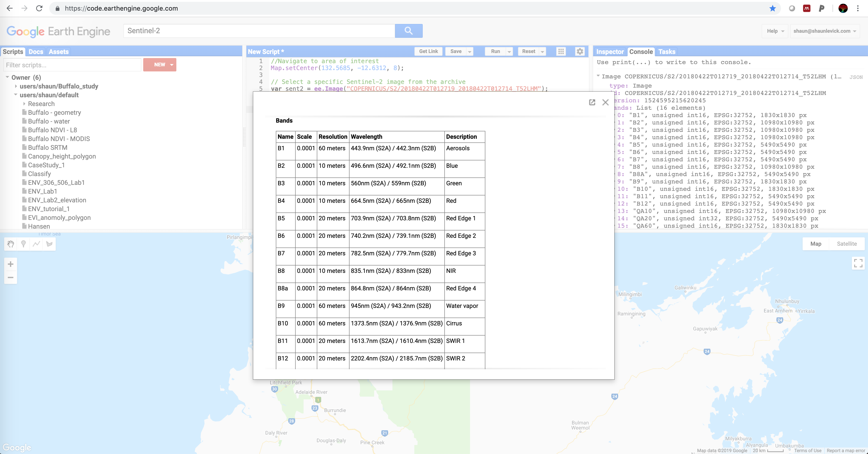
Task: Click Terms of Use link on map
Action: (x=807, y=451)
